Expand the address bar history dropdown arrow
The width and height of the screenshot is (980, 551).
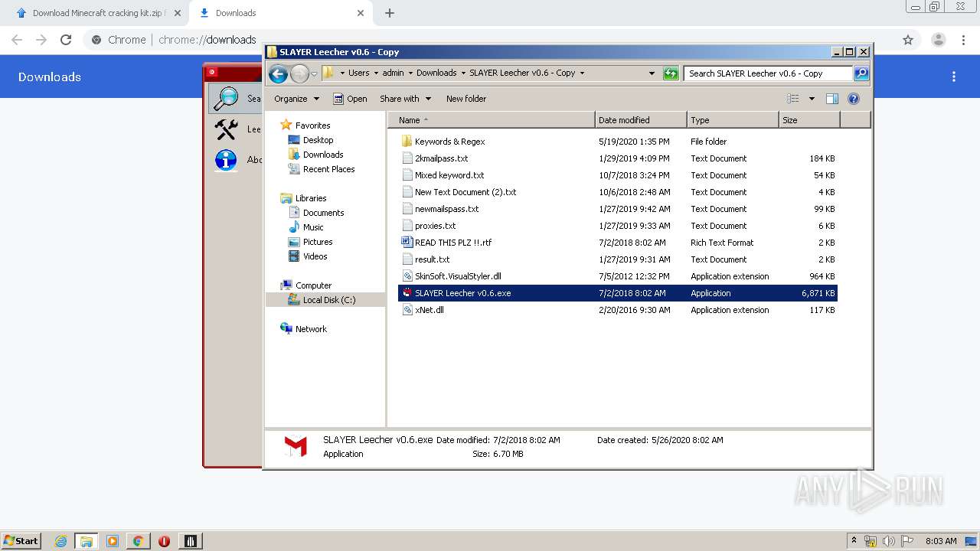point(652,73)
